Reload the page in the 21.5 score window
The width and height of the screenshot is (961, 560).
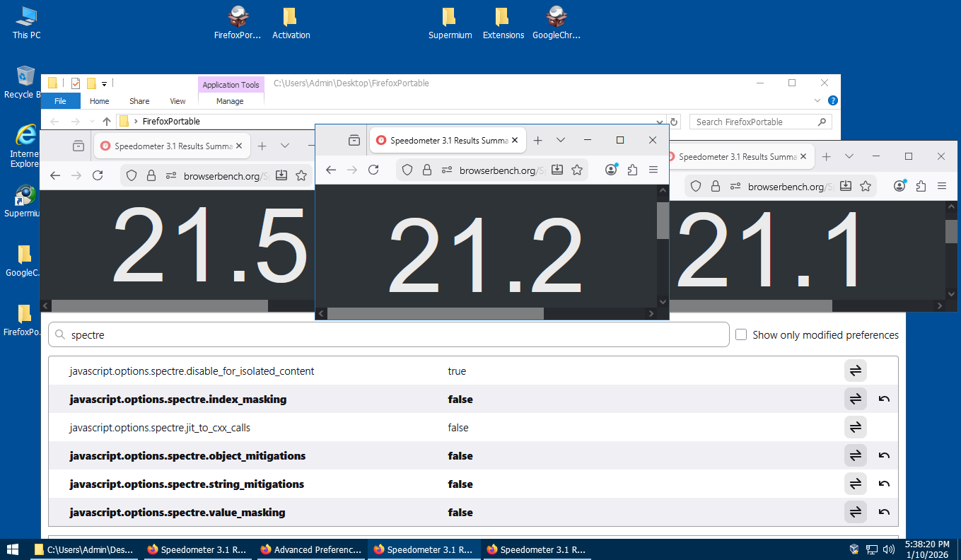pos(98,175)
